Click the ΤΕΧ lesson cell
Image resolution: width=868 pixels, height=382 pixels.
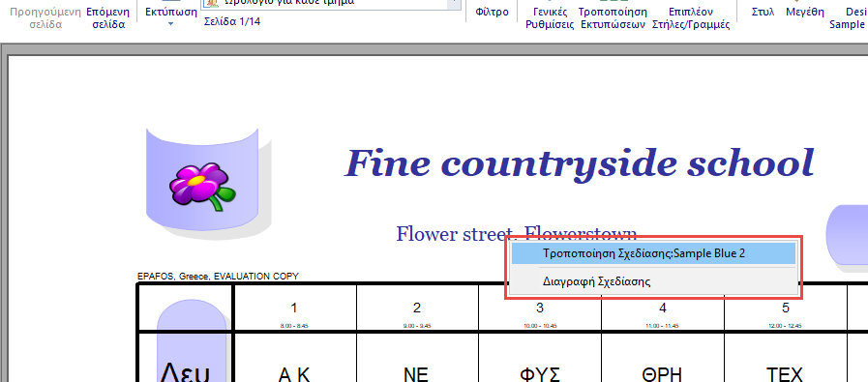pos(786,358)
